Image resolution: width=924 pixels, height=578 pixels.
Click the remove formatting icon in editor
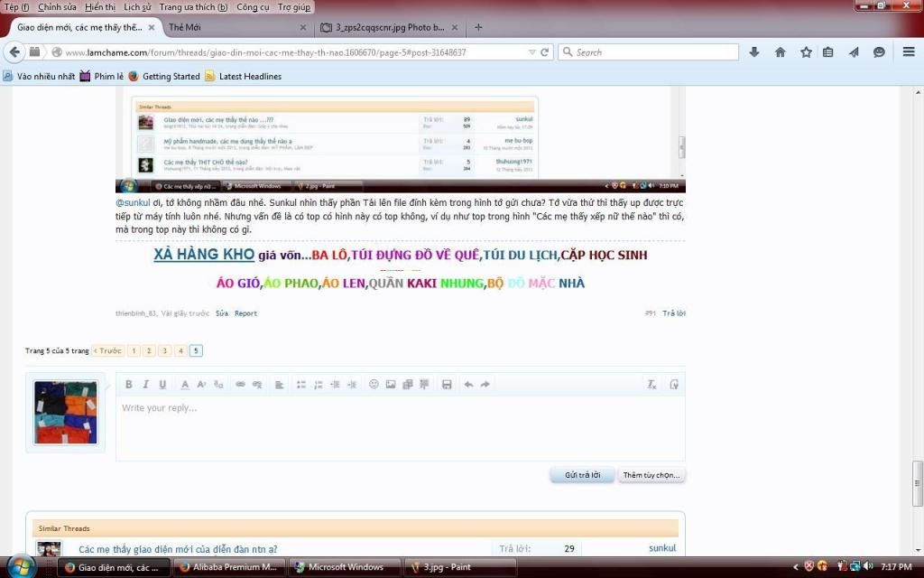pos(651,385)
